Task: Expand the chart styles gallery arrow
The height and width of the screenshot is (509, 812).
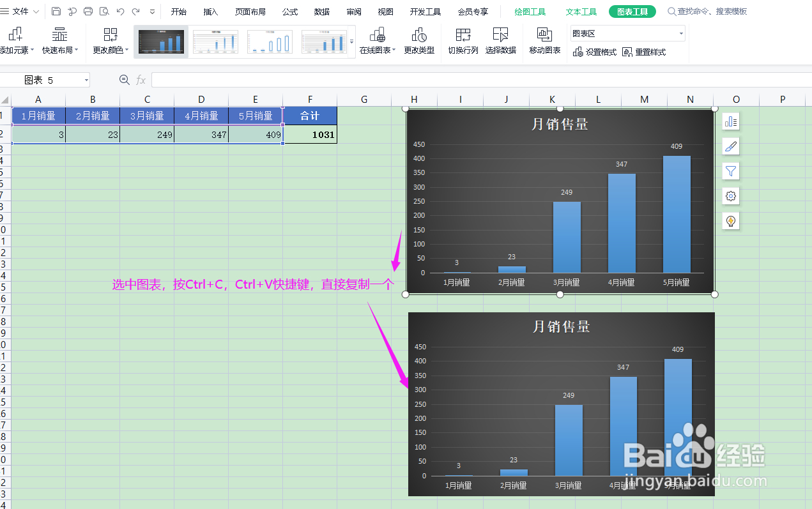Action: (x=352, y=42)
